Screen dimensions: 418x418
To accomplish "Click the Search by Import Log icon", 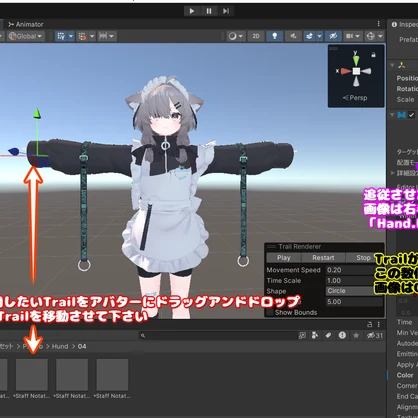I will coord(342,335).
